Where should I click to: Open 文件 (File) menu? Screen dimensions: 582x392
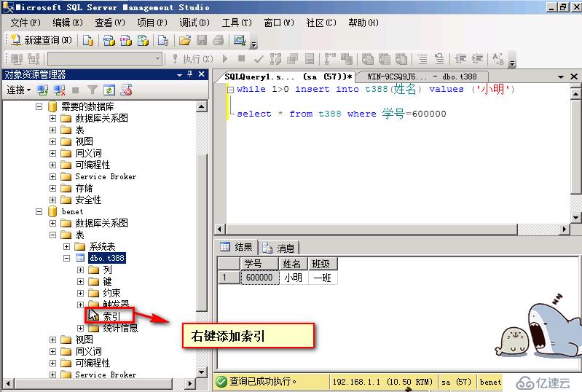tap(25, 23)
